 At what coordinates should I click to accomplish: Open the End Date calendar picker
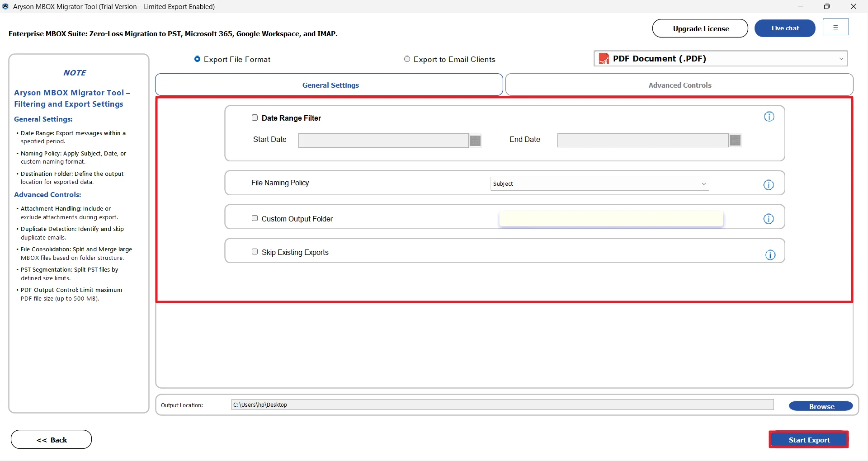(736, 140)
